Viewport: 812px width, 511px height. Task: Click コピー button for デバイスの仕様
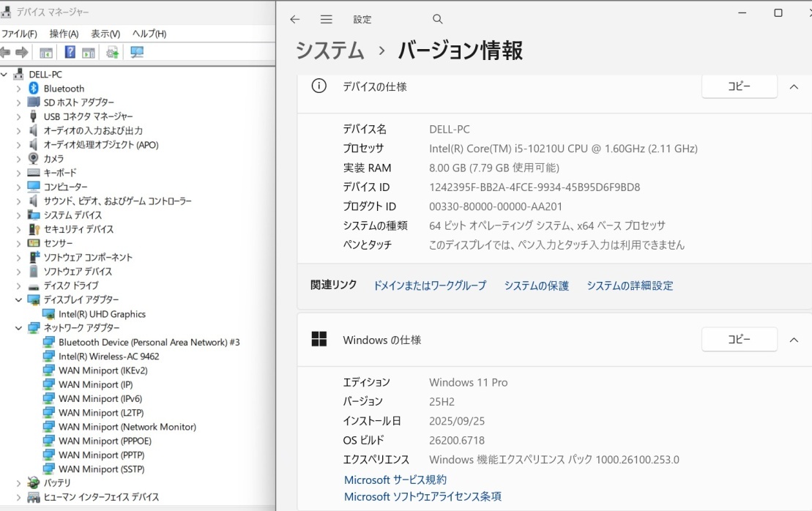[739, 86]
